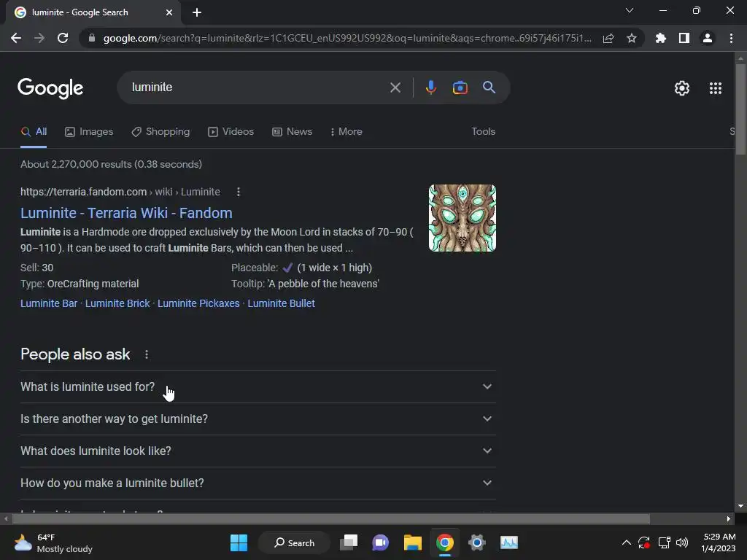Open the Google apps grid

click(716, 88)
